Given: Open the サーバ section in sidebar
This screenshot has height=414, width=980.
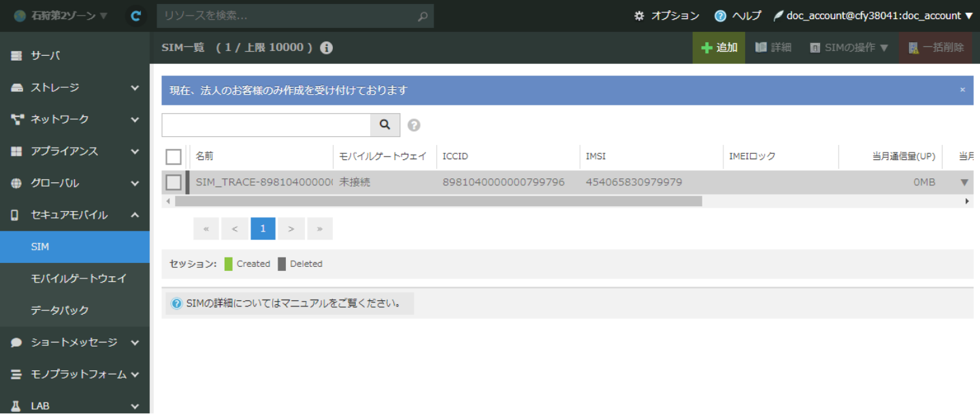Looking at the screenshot, I should click(x=75, y=56).
